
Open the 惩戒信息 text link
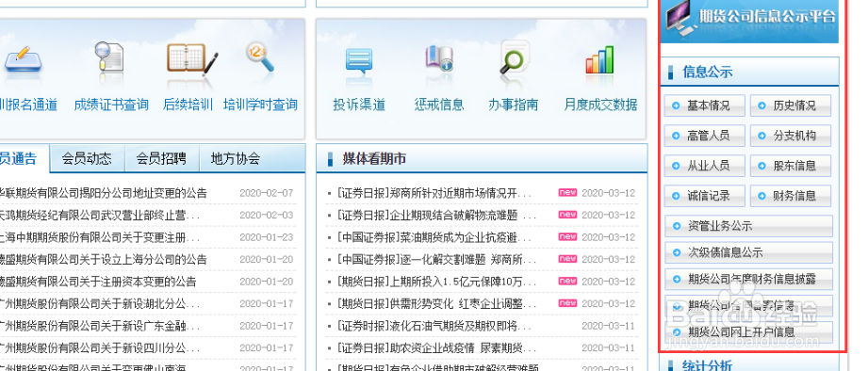coord(439,105)
